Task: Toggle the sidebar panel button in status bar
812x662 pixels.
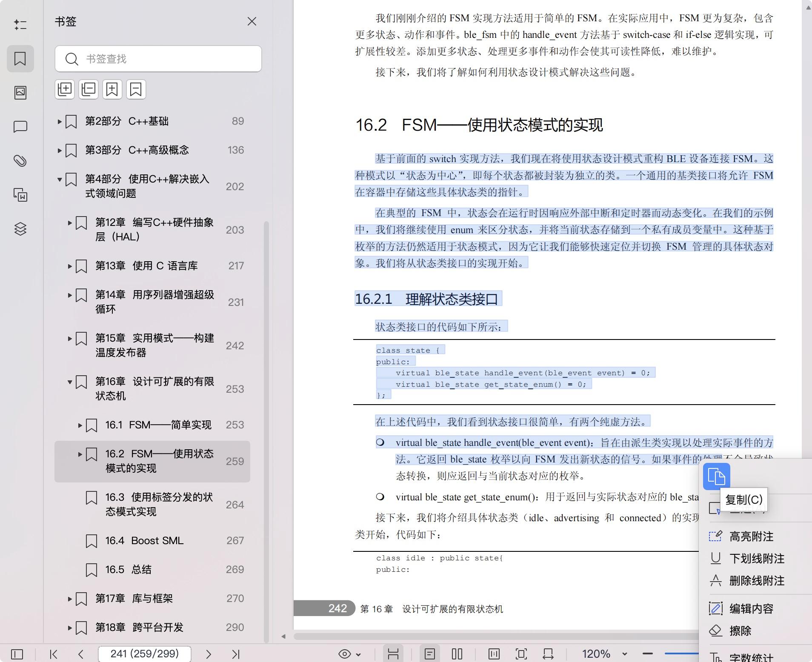Action: point(17,654)
